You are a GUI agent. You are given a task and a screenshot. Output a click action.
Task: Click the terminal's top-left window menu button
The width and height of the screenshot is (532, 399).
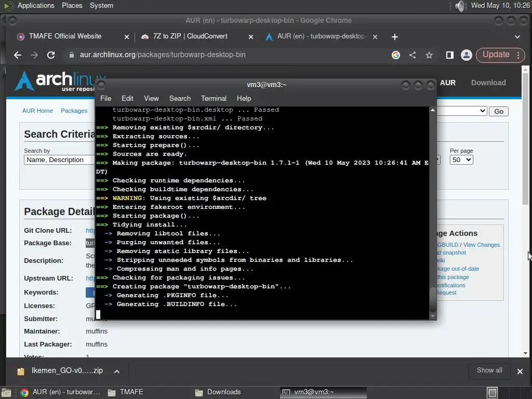[101, 85]
